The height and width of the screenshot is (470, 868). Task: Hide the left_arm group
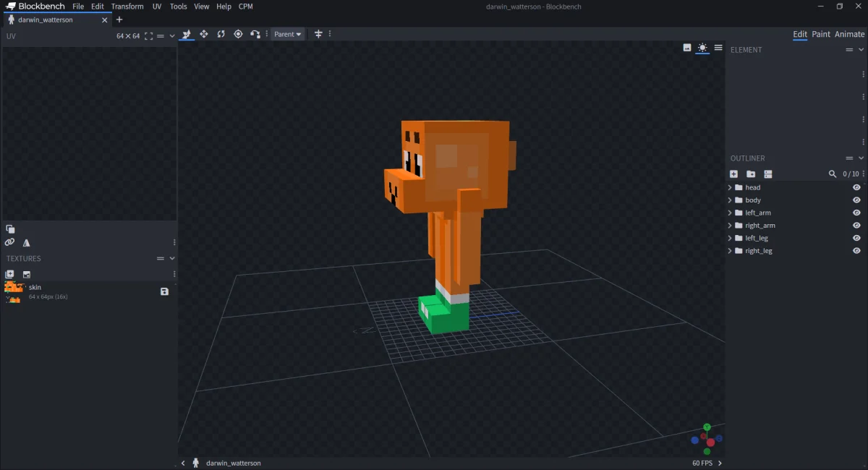click(x=856, y=213)
